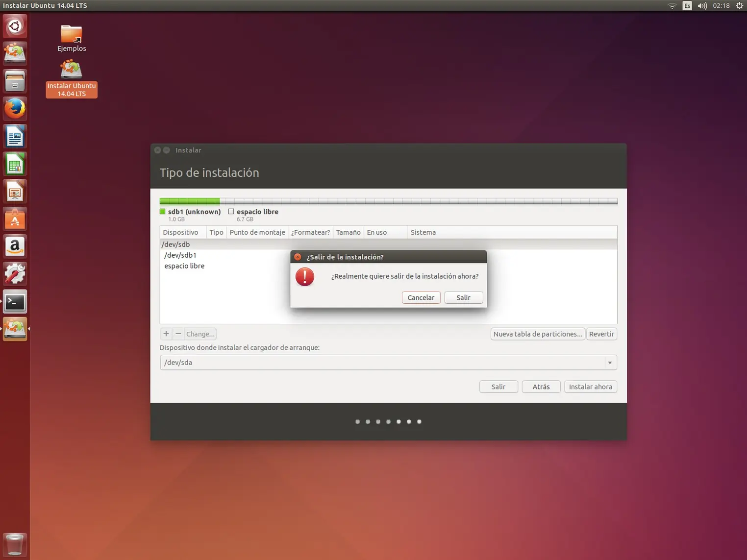747x560 pixels.
Task: Open the Amazon launcher icon
Action: [15, 246]
